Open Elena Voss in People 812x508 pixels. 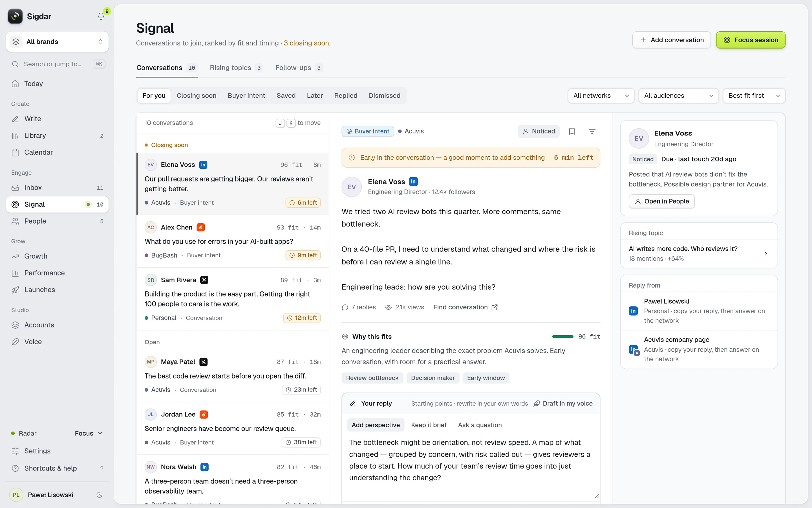(x=661, y=201)
